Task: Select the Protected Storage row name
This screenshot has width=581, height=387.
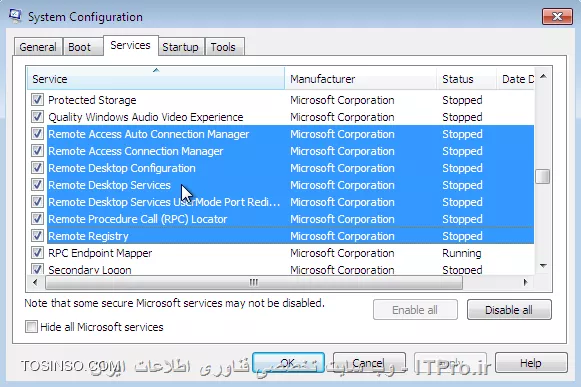Action: 92,100
